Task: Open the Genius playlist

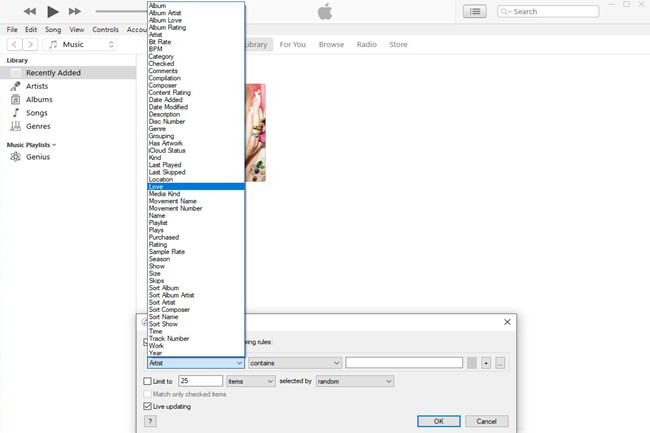Action: (38, 157)
